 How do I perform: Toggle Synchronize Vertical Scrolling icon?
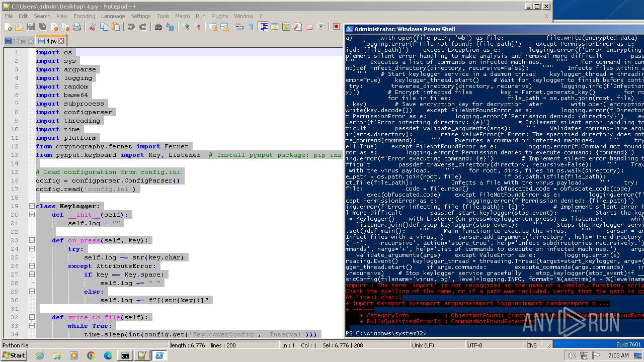click(213, 27)
